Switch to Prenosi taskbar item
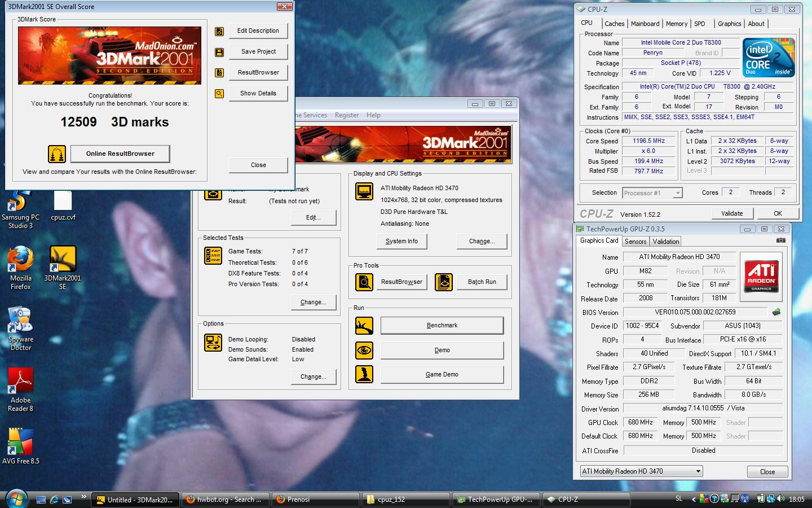812x508 pixels. tap(315, 500)
